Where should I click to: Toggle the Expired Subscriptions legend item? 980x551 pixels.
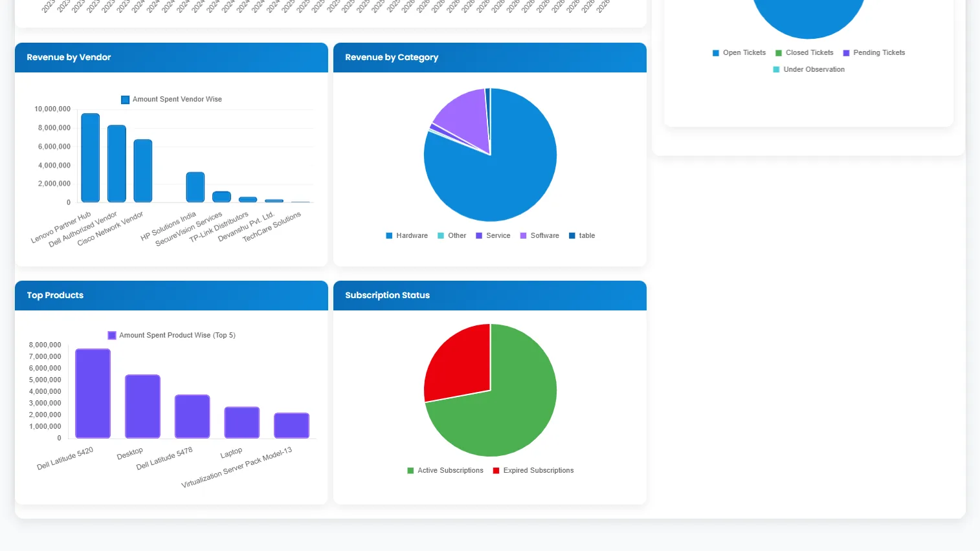[533, 471]
